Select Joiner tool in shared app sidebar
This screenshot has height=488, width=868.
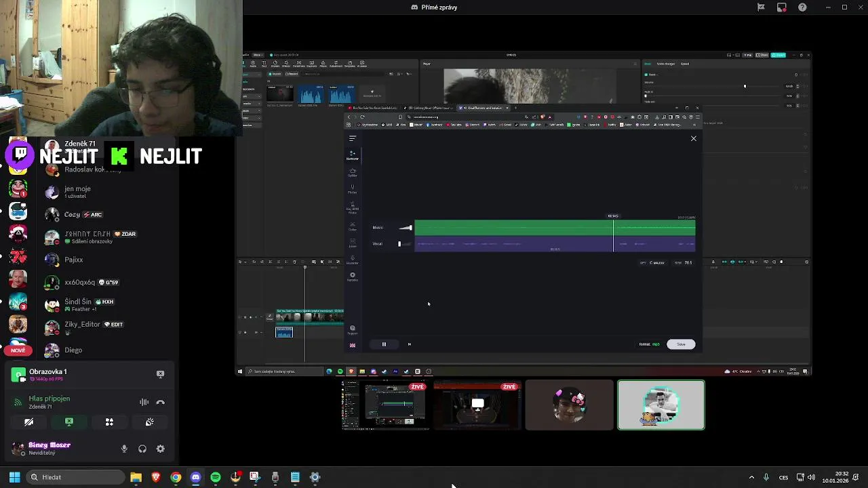click(353, 243)
